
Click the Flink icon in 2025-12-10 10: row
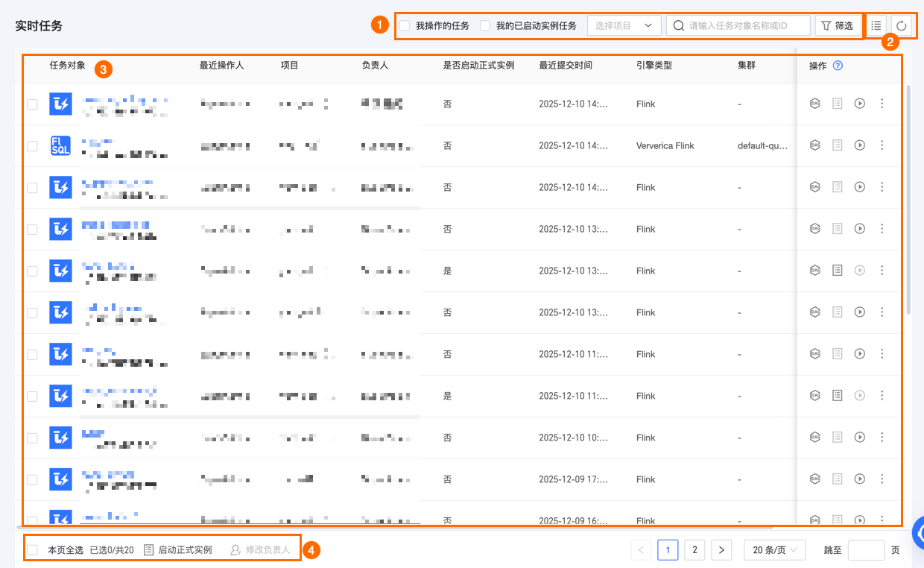[x=60, y=438]
